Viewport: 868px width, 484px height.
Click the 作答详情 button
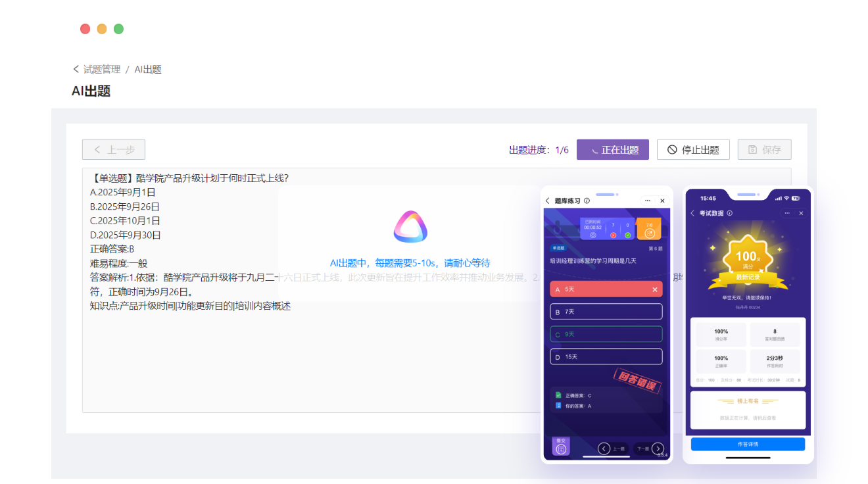[x=748, y=444]
